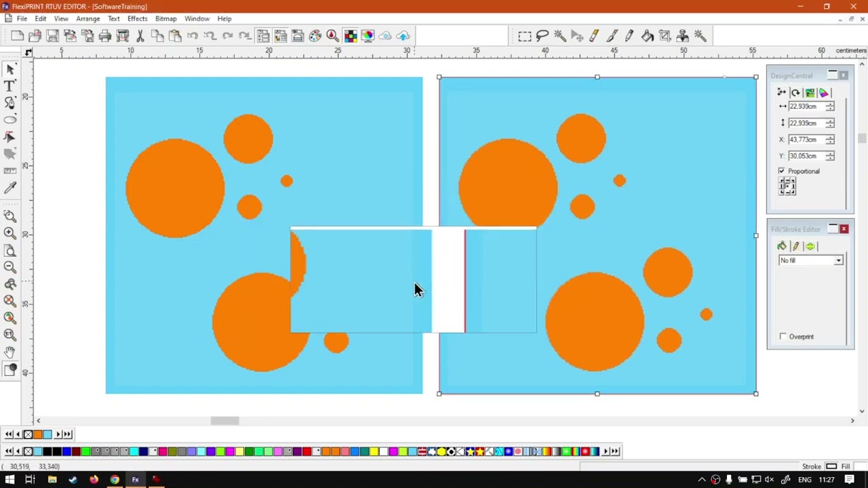868x488 pixels.
Task: Open the Size tab in DesignCentral
Action: click(x=782, y=93)
